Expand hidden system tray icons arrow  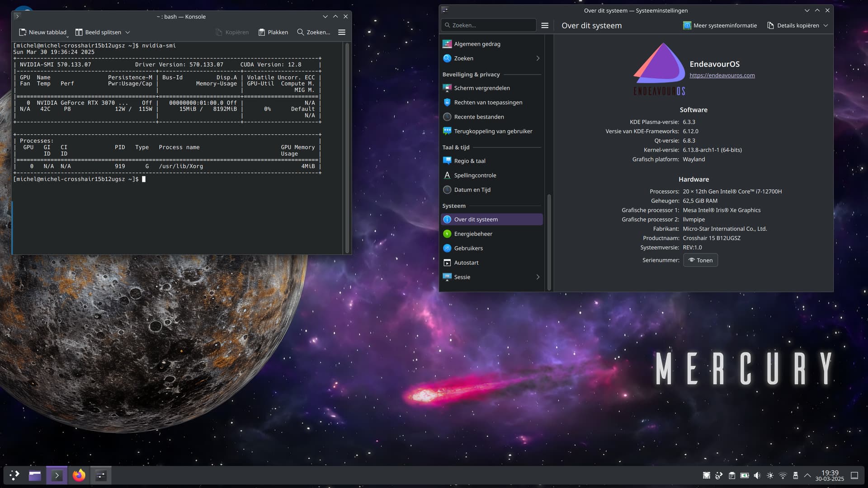pos(807,475)
